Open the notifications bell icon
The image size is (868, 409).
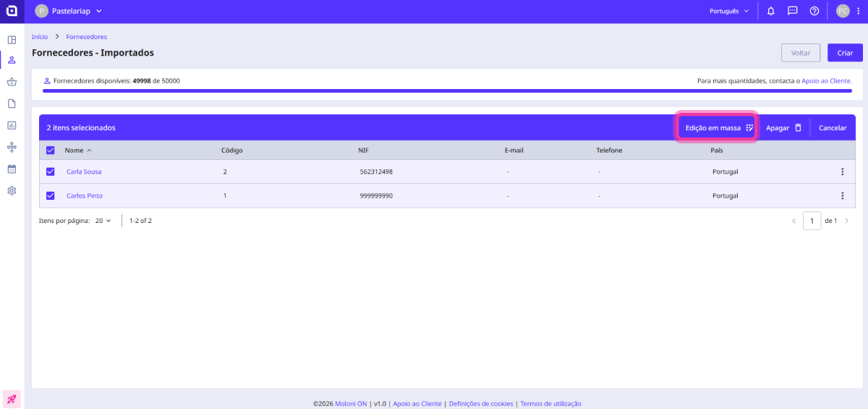[771, 11]
